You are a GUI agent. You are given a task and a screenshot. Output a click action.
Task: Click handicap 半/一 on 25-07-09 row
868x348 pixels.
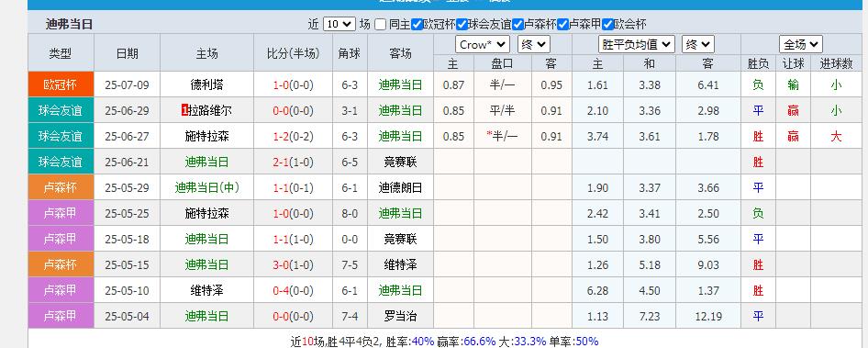(502, 85)
